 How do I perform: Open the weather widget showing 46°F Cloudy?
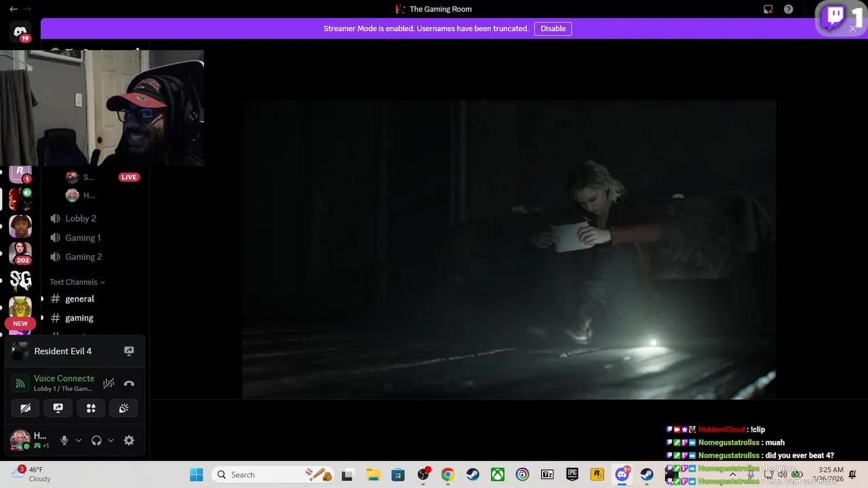pos(31,474)
